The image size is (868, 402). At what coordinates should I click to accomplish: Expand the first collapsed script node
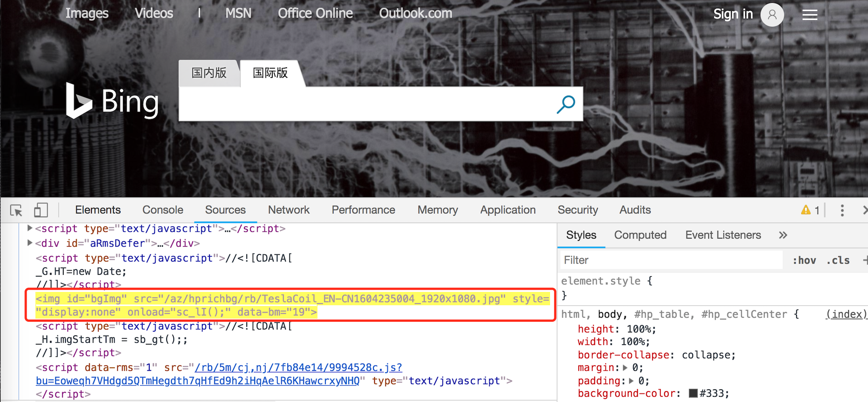click(x=30, y=228)
